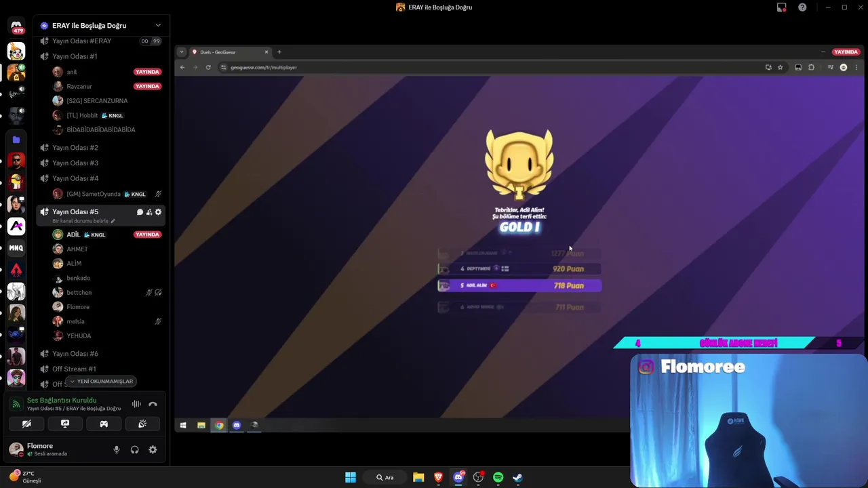Jump to YENİ OKUNMAMIŞLAR unread channels
The width and height of the screenshot is (868, 488).
tap(102, 382)
